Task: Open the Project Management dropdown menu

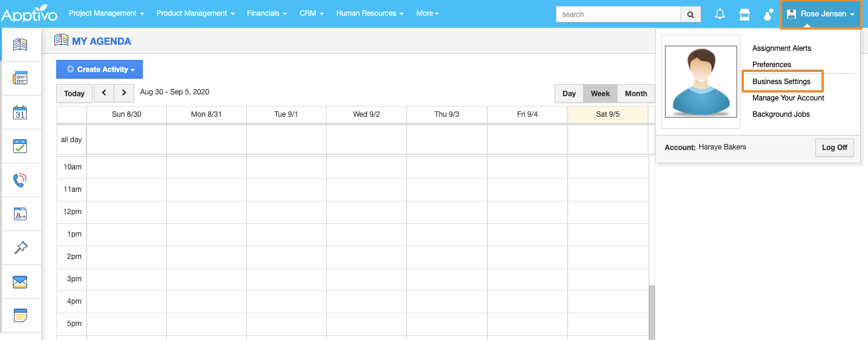Action: [106, 13]
